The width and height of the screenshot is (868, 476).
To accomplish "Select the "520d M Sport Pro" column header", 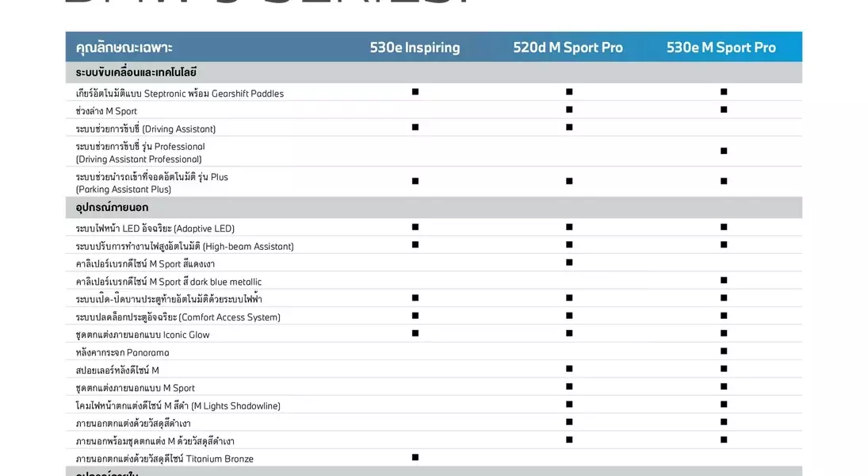I will (568, 48).
